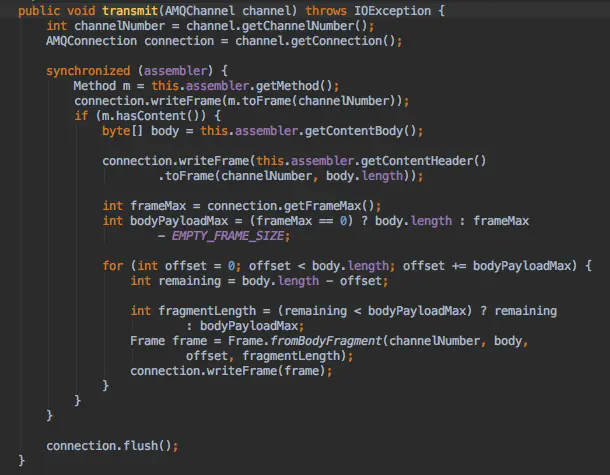Click ".toFrame(channelNumber, body.length)" continuation line

(291, 176)
